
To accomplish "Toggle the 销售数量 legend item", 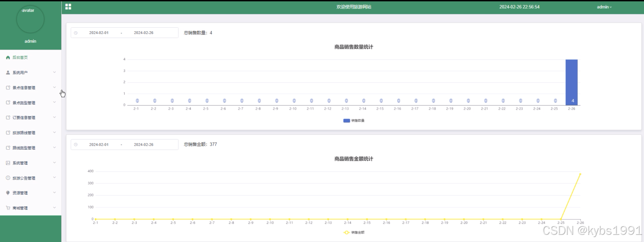I will click(x=354, y=121).
